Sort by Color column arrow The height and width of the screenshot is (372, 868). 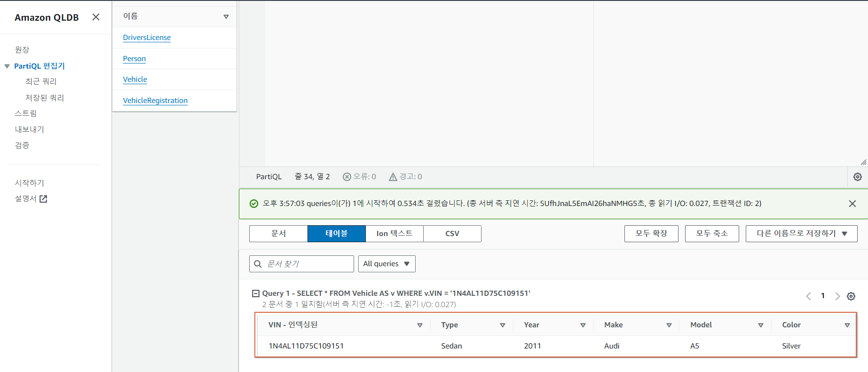tap(847, 325)
